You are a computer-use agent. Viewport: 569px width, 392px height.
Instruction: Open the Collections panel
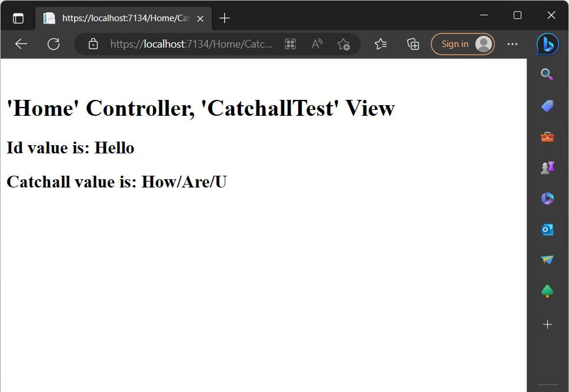click(412, 43)
